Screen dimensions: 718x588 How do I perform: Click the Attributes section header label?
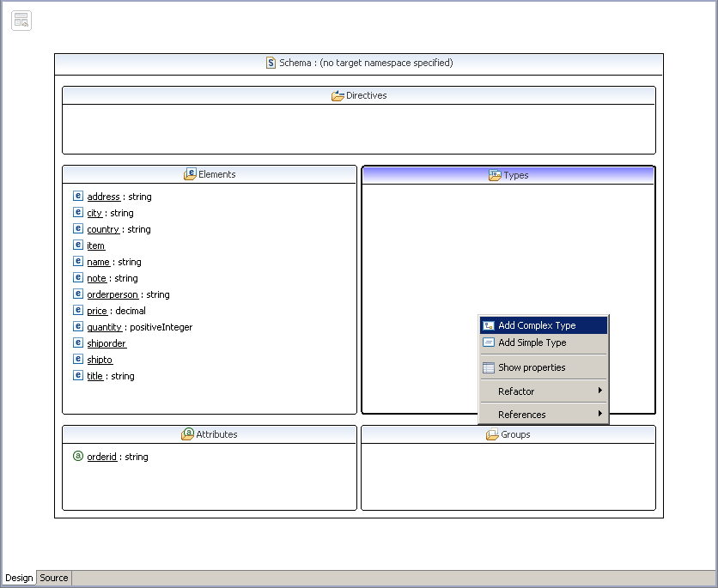click(216, 434)
